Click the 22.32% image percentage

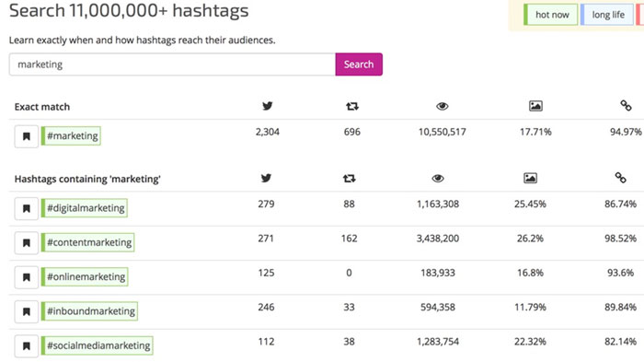(x=530, y=342)
